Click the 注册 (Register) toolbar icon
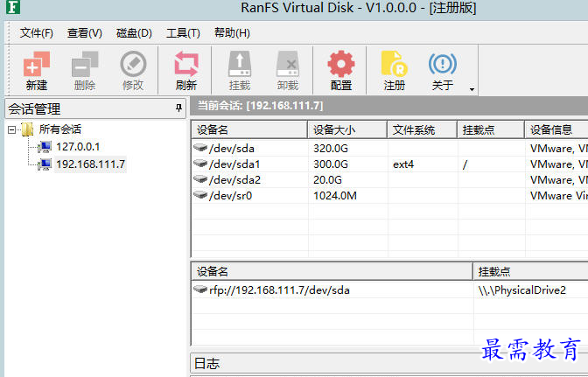The image size is (588, 377). (x=394, y=71)
